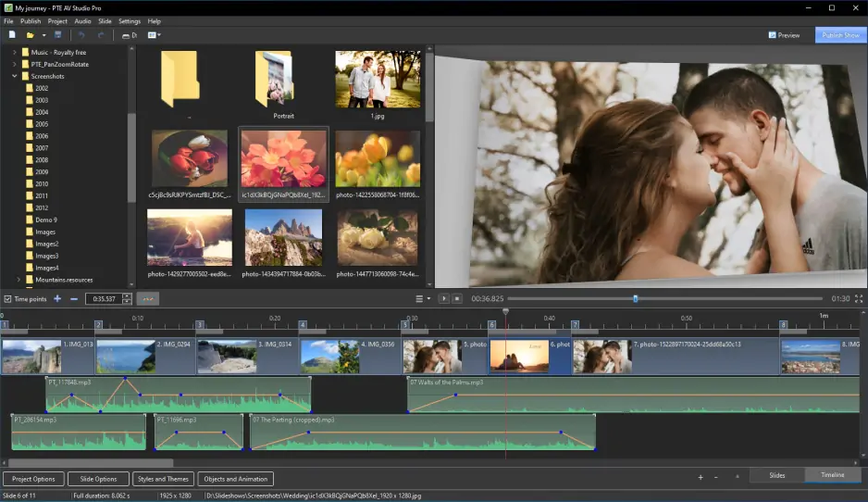Click the Publish Show button
Viewport: 868px width, 502px height.
(840, 35)
